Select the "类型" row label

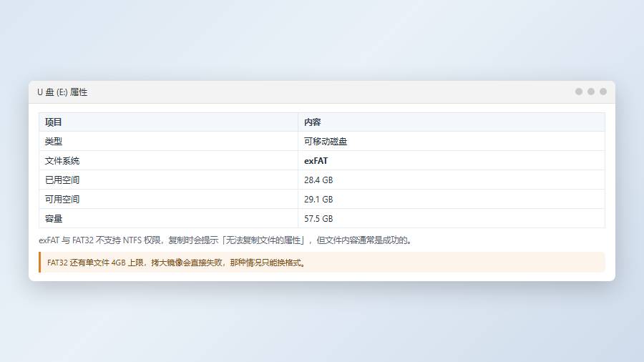point(54,141)
